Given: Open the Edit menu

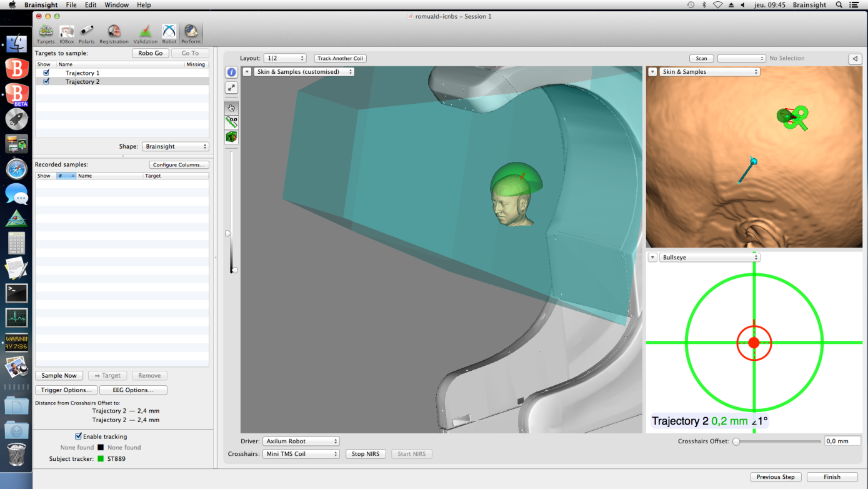Looking at the screenshot, I should click(91, 5).
